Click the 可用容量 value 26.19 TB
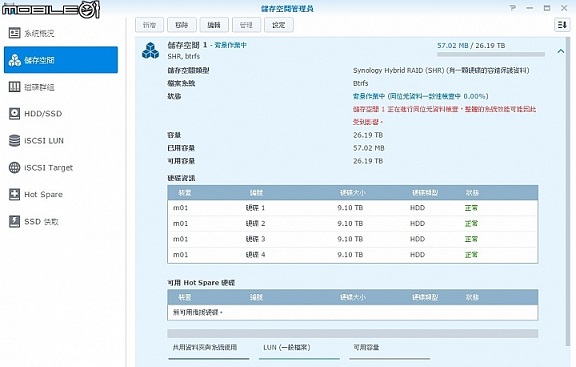The width and height of the screenshot is (576, 367). (x=368, y=161)
